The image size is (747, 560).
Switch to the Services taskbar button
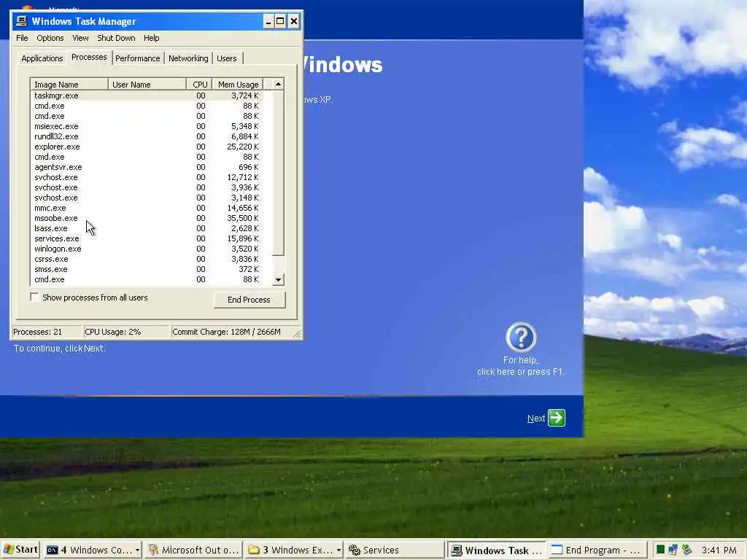pos(395,550)
